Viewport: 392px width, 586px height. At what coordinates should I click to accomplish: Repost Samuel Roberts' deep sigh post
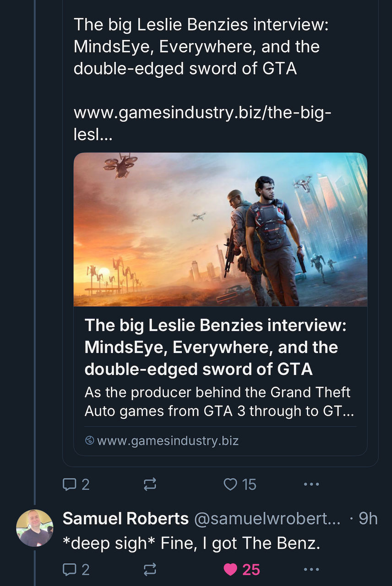click(150, 570)
